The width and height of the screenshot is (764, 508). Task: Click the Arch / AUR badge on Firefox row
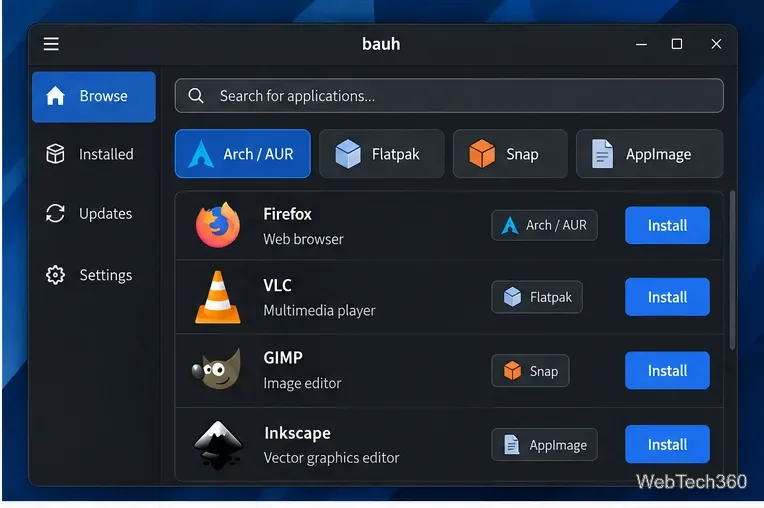click(x=544, y=225)
